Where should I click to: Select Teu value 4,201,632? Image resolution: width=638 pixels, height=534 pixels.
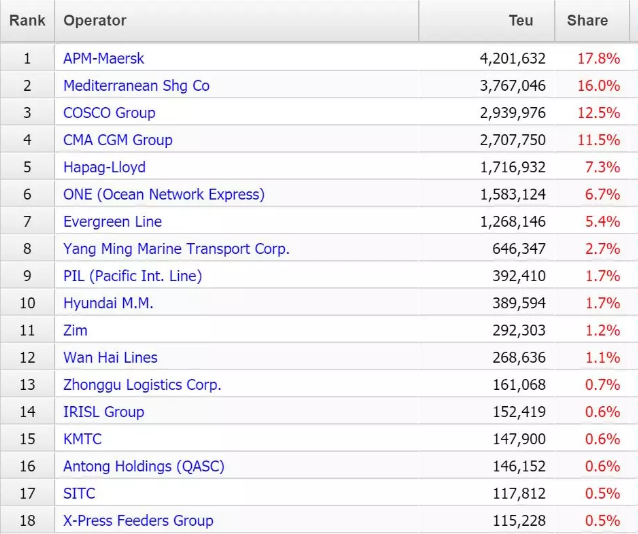[x=512, y=59]
